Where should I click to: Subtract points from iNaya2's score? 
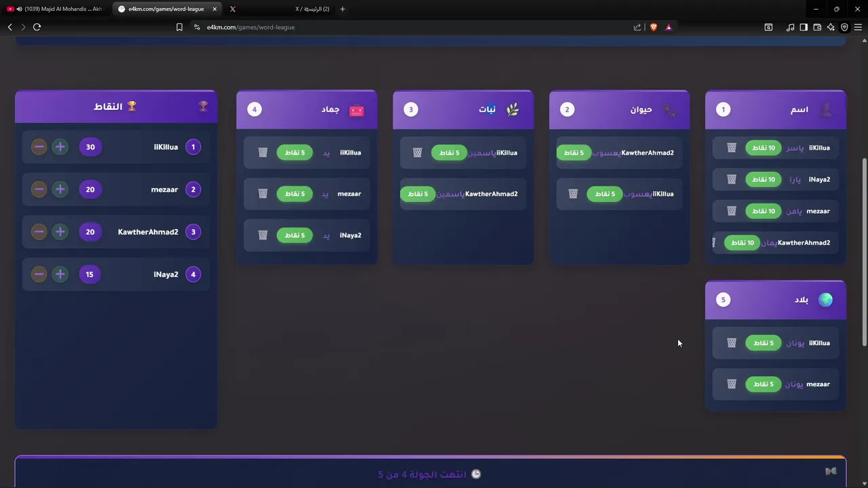pos(39,274)
